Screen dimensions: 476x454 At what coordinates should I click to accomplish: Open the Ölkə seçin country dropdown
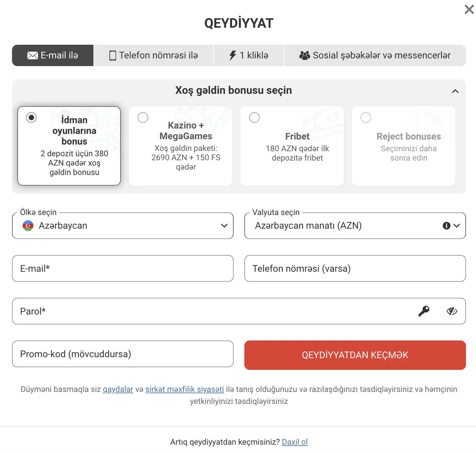123,226
